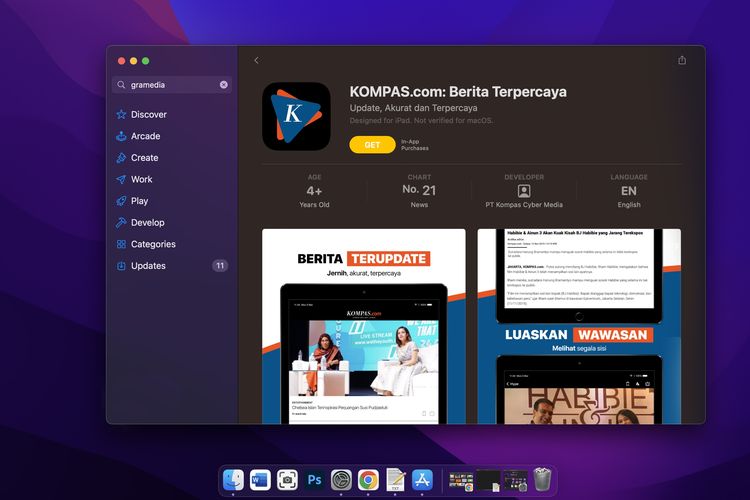The image size is (750, 500).
Task: Click the App Store Dock icon
Action: tap(422, 480)
